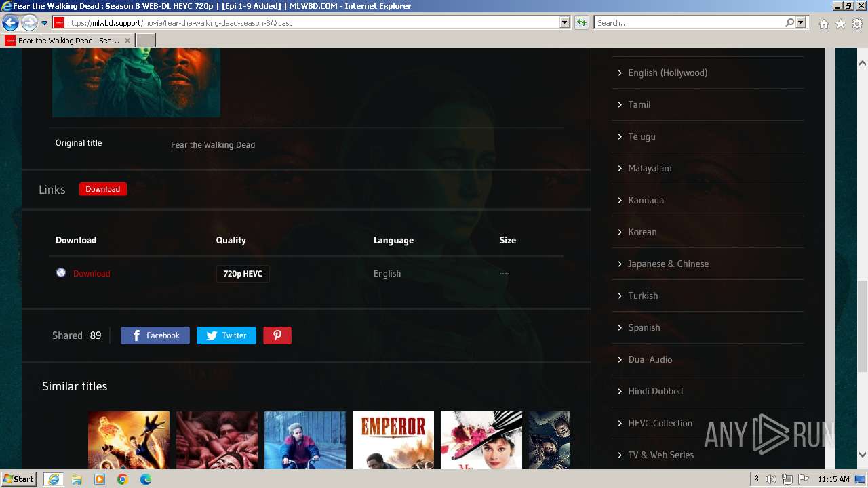Click chevron beside Spanish
This screenshot has width=868, height=488.
pyautogui.click(x=620, y=327)
